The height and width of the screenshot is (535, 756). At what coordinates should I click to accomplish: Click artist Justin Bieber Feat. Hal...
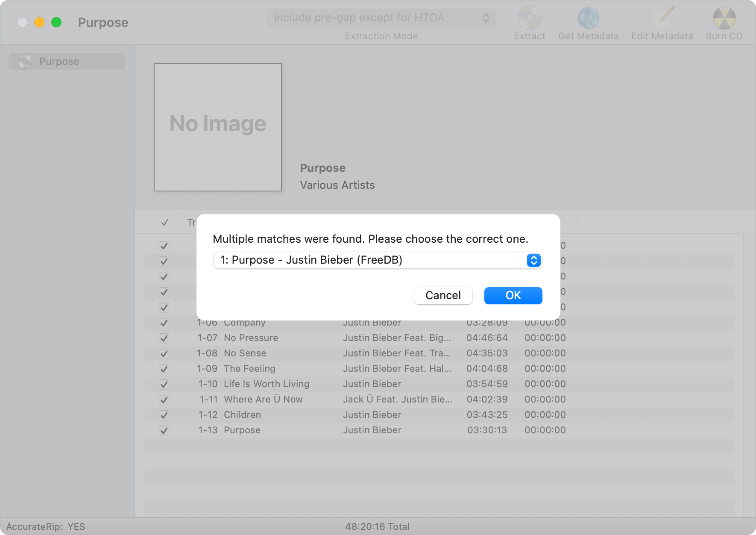pos(397,369)
